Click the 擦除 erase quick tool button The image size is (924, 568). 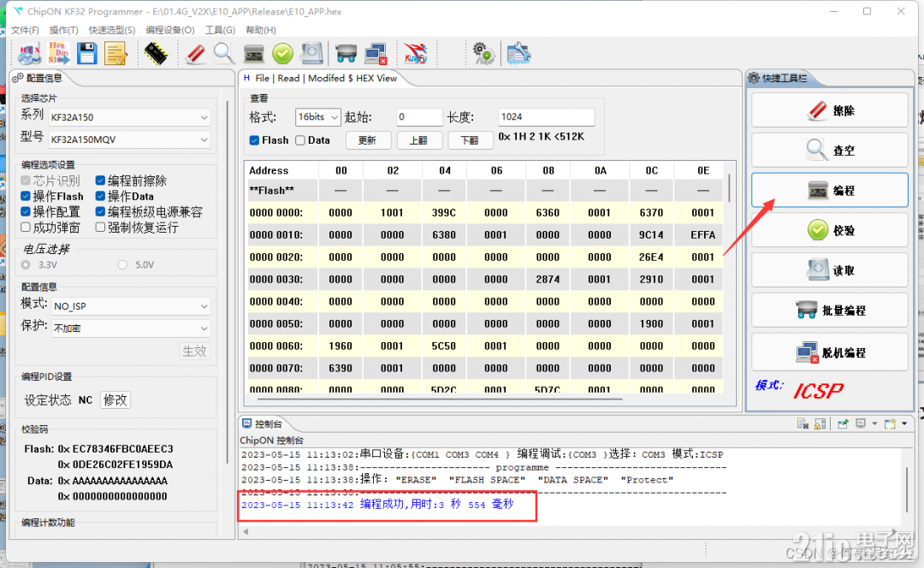point(830,110)
